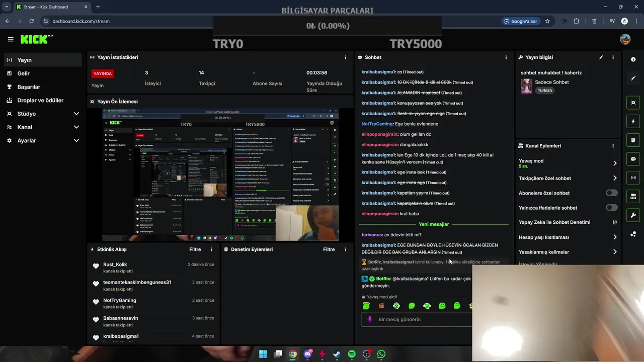Open Etkinlik Akışı panel three-dot menu
Image resolution: width=644 pixels, height=362 pixels.
[211, 249]
